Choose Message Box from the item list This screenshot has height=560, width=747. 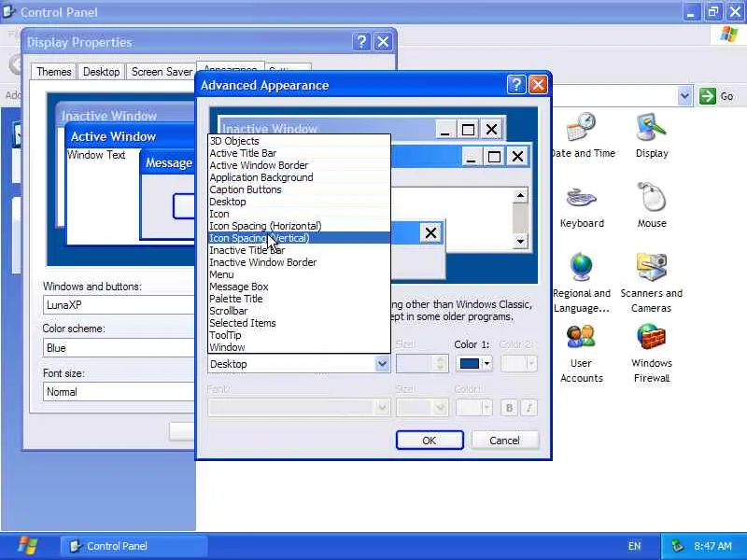(299, 287)
